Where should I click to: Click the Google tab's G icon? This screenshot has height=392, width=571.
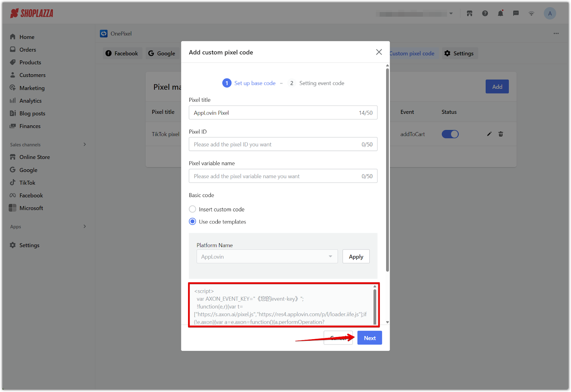[x=151, y=53]
